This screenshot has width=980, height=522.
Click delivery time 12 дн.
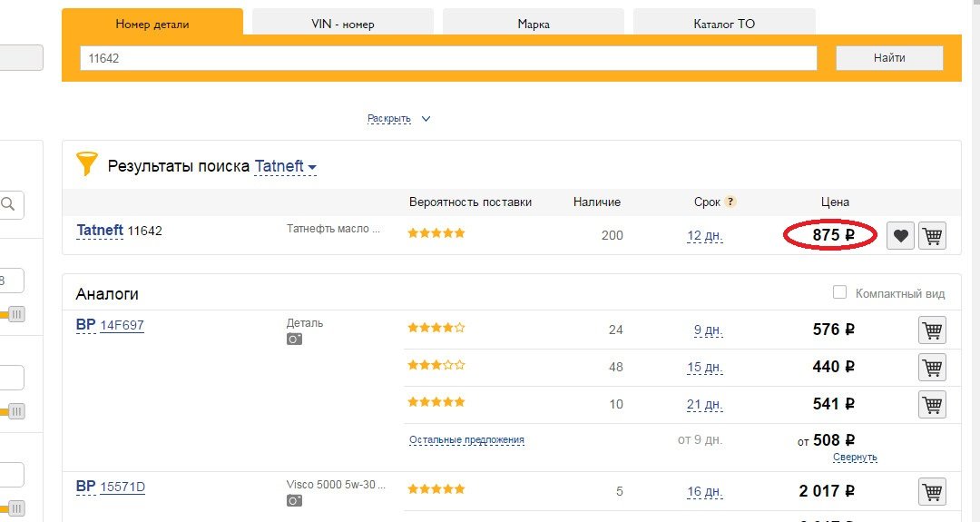pos(705,236)
